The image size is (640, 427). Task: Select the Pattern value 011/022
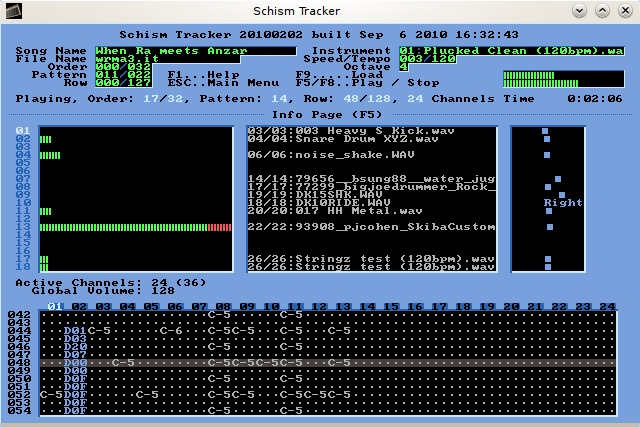tap(124, 75)
